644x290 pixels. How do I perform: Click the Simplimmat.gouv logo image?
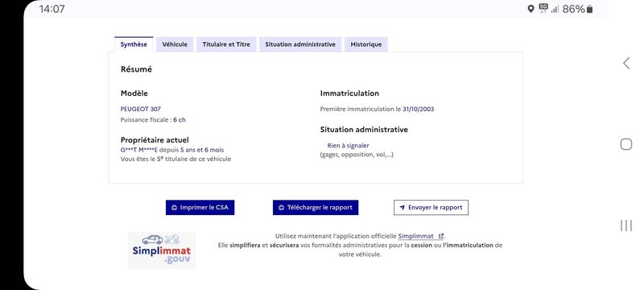[162, 251]
